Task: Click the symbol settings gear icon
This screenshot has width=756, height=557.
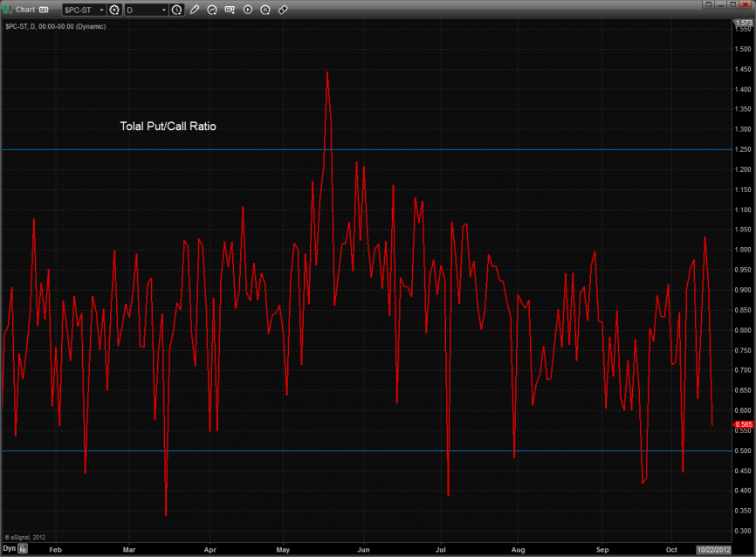Action: tap(113, 10)
